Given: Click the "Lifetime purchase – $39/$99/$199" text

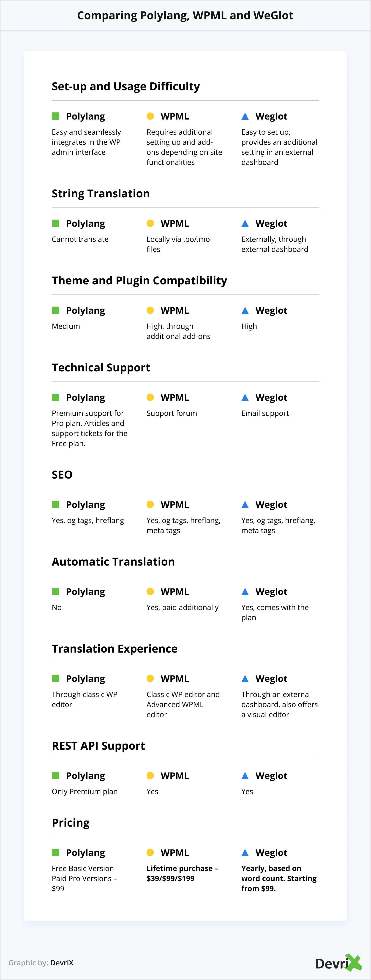Looking at the screenshot, I should click(x=182, y=873).
